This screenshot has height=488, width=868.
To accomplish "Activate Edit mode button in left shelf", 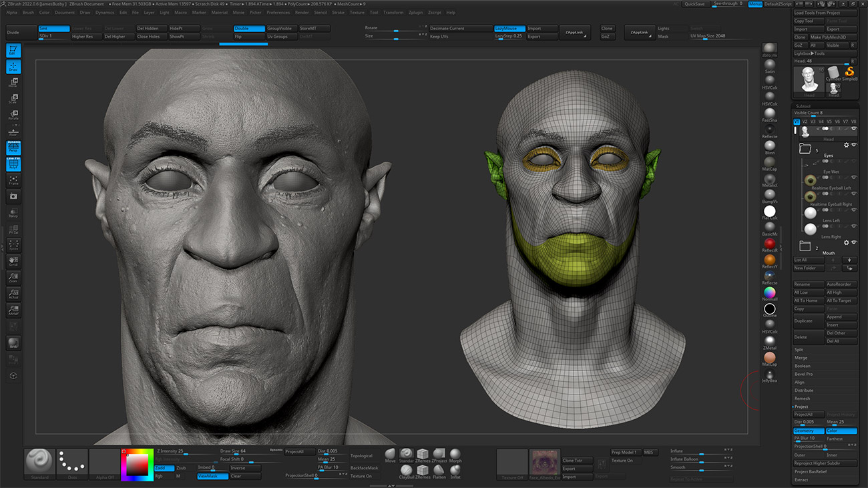I will tap(13, 50).
